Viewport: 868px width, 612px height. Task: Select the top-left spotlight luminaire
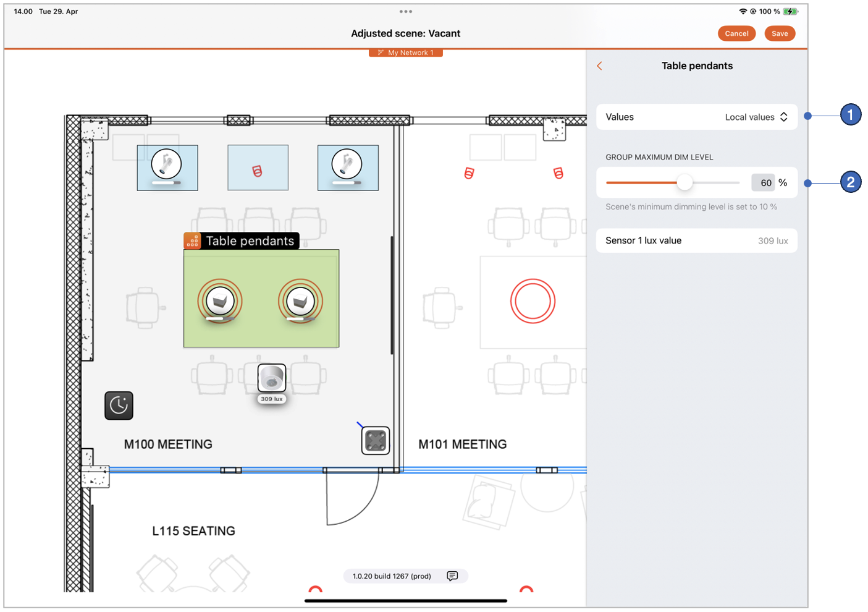[x=167, y=165]
